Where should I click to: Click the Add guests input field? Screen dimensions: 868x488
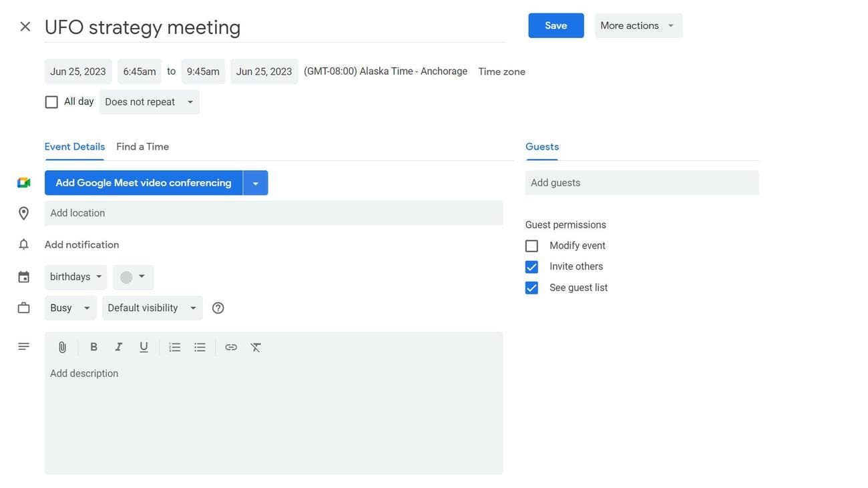click(x=641, y=183)
